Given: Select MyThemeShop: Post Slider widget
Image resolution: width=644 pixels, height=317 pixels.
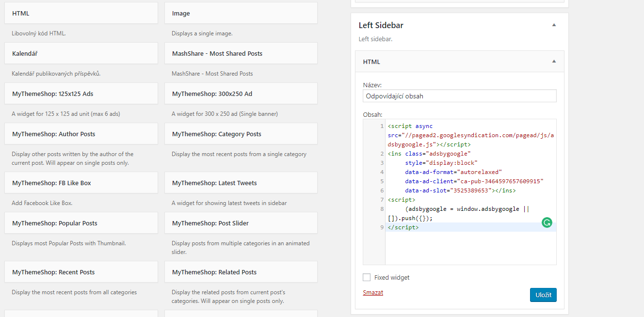Looking at the screenshot, I should [241, 223].
